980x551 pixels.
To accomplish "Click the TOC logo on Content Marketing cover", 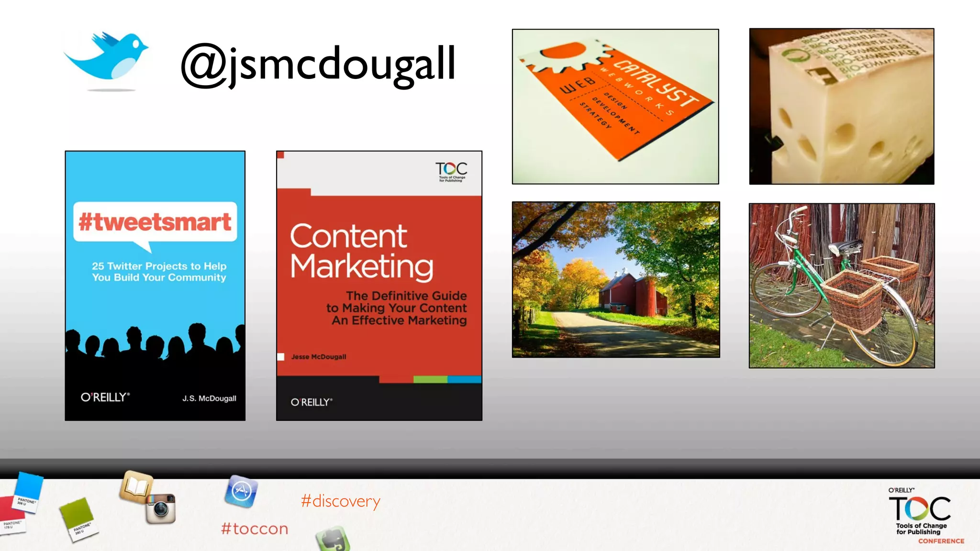I will (x=451, y=171).
